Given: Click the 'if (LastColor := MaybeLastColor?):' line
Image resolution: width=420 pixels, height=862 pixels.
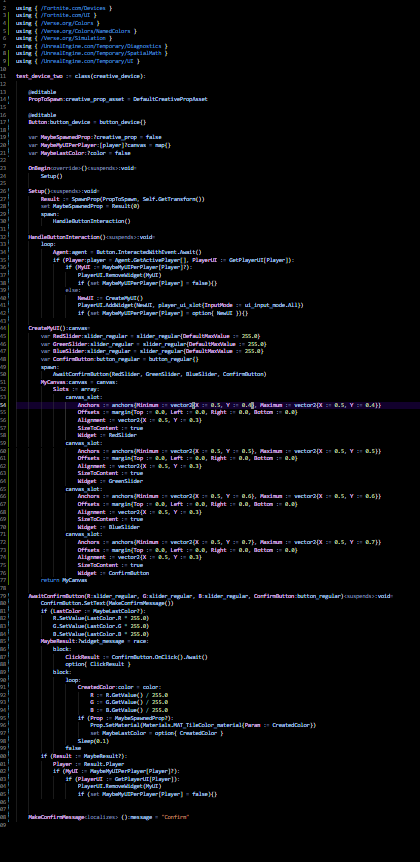Looking at the screenshot, I should pyautogui.click(x=93, y=611).
